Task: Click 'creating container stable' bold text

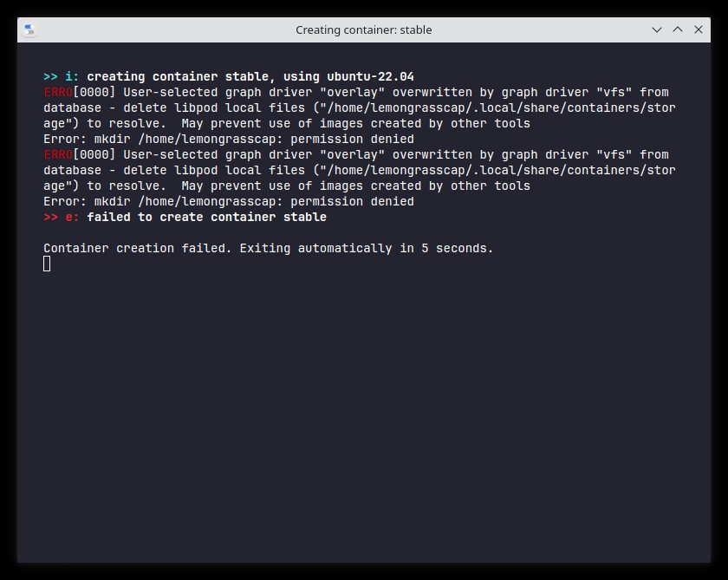Action: [178, 76]
